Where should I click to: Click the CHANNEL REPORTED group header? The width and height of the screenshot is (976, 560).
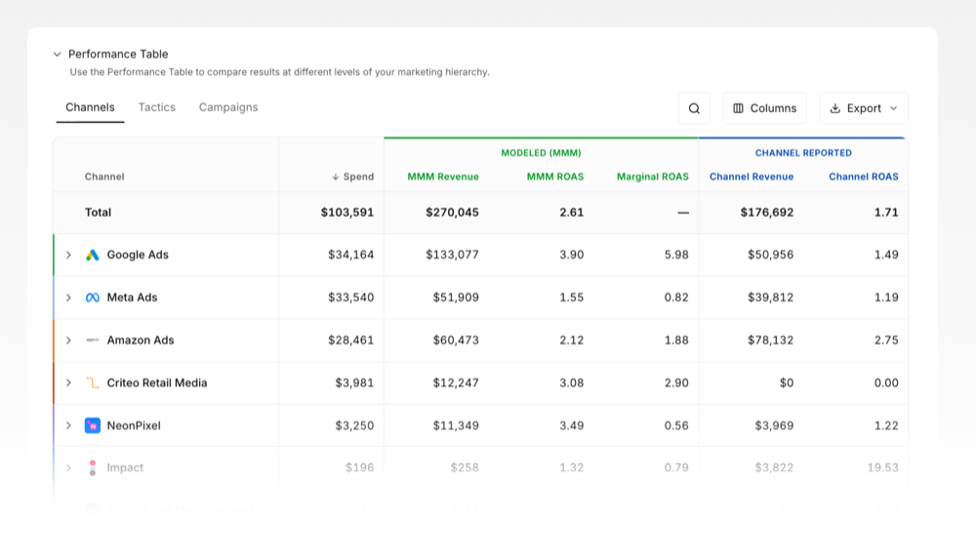803,153
